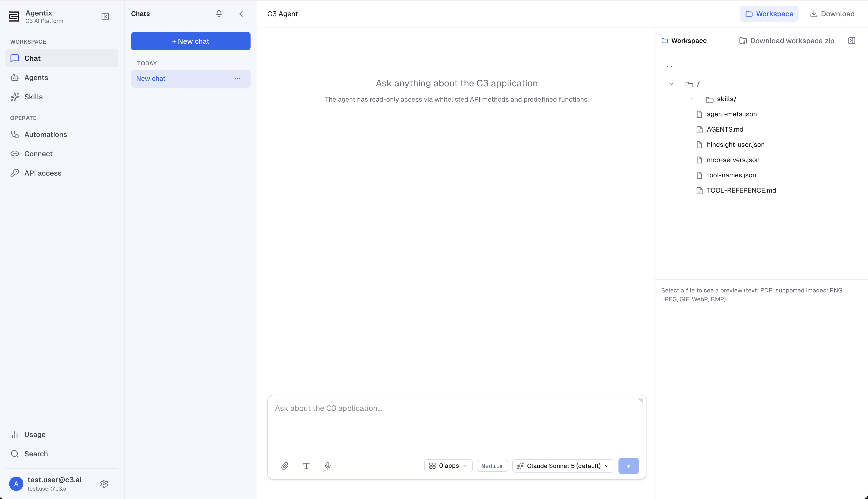Open the 0 apps dropdown

pos(448,466)
